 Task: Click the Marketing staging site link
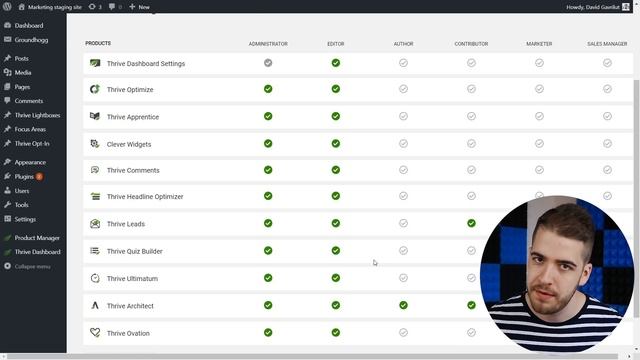[50, 7]
